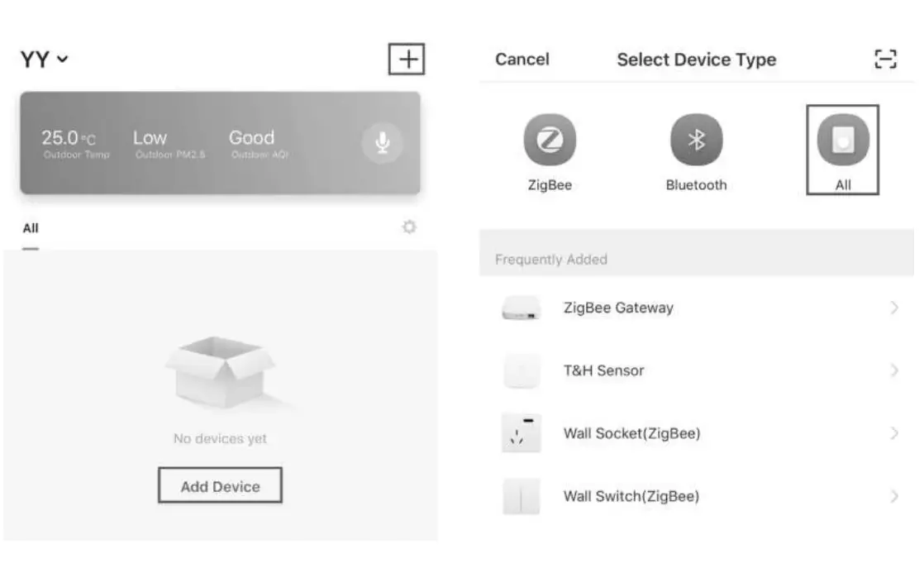924x568 pixels.
Task: Tap the ZigBee Gateway device icon
Action: [x=519, y=308]
